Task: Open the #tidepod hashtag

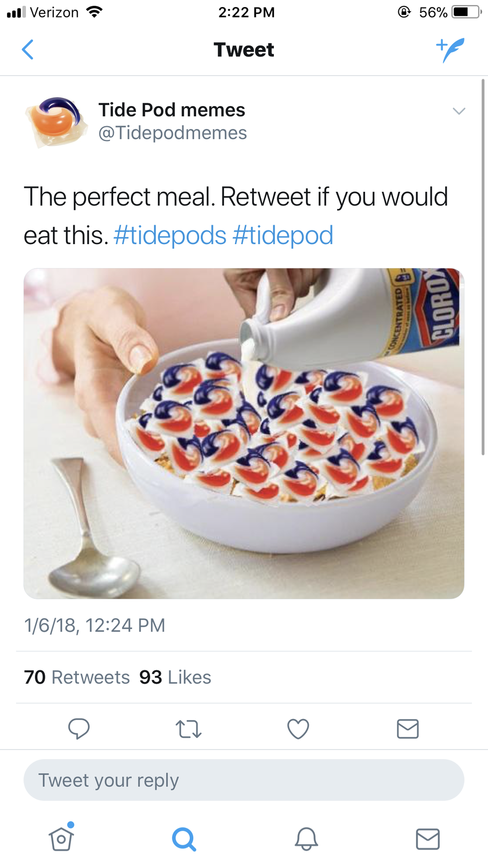Action: tap(282, 235)
